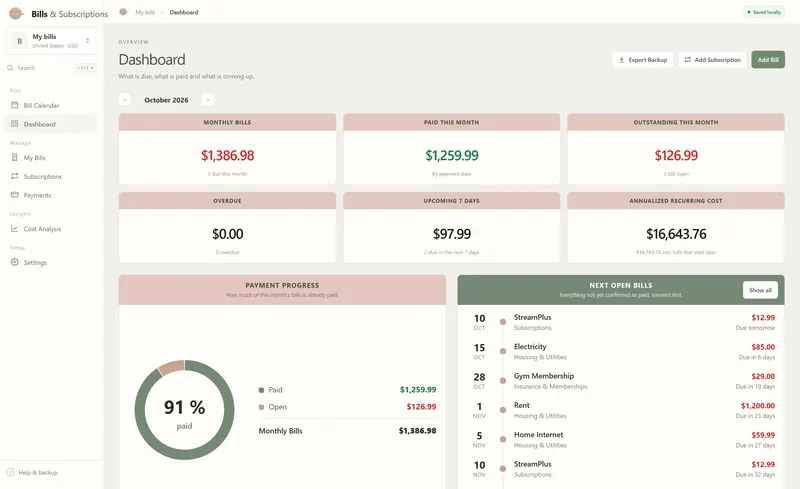Image resolution: width=800 pixels, height=489 pixels.
Task: Click the timeline dot beside Home Internet
Action: [x=503, y=439]
